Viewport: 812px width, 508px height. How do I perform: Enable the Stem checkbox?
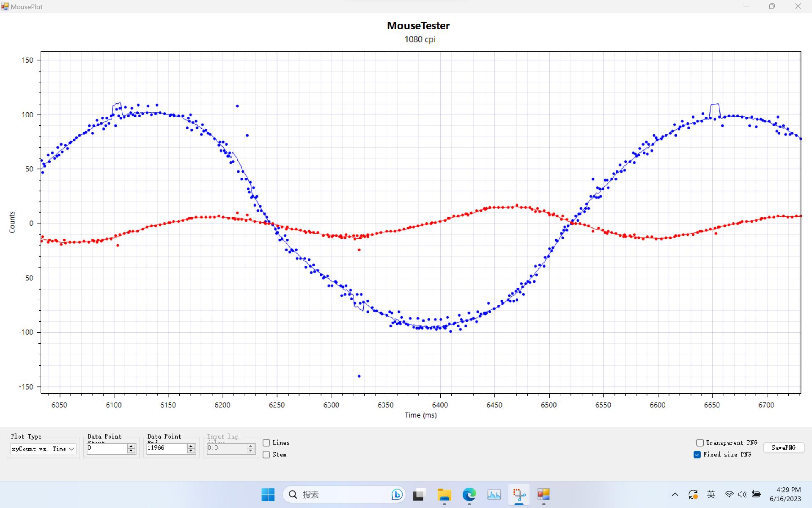266,454
